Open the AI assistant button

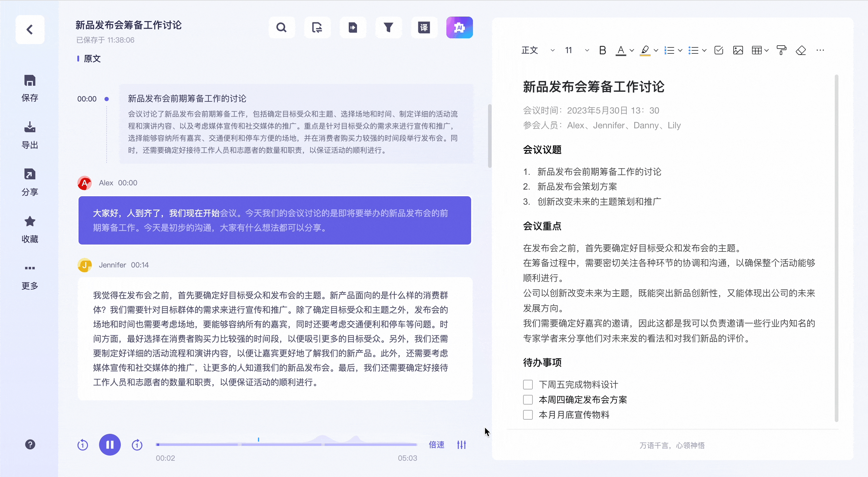point(459,27)
